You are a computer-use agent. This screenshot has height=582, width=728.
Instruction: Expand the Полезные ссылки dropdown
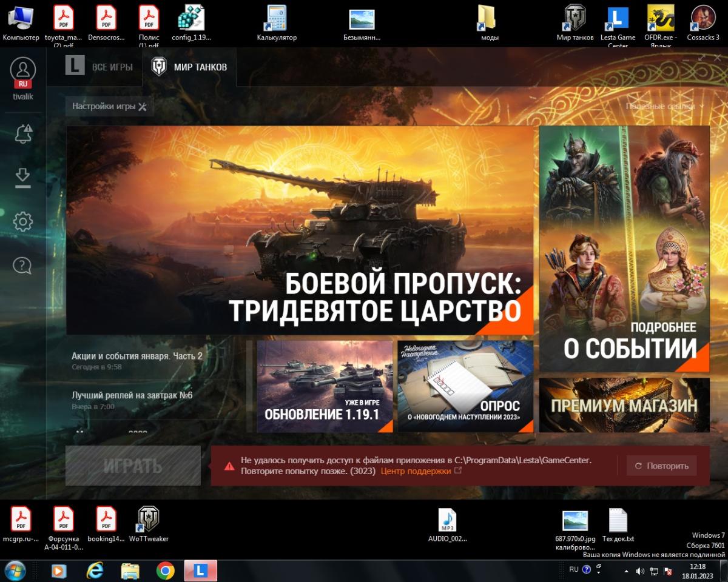tap(664, 106)
